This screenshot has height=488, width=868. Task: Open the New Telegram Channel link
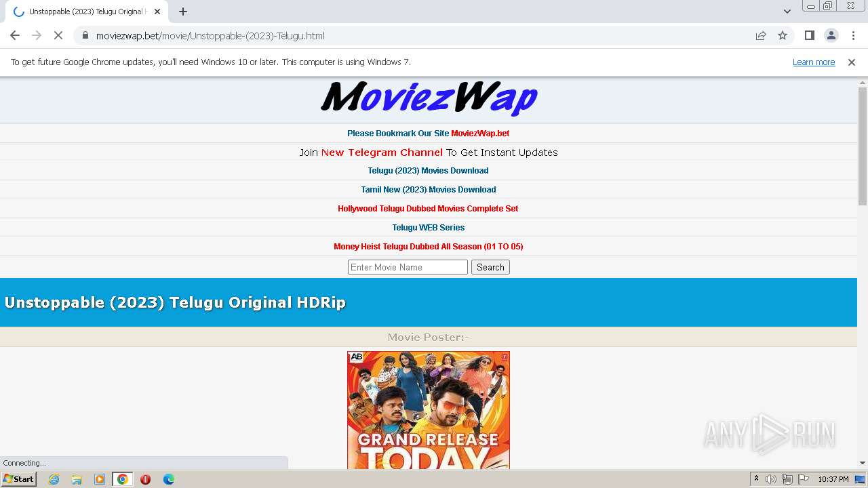coord(382,152)
